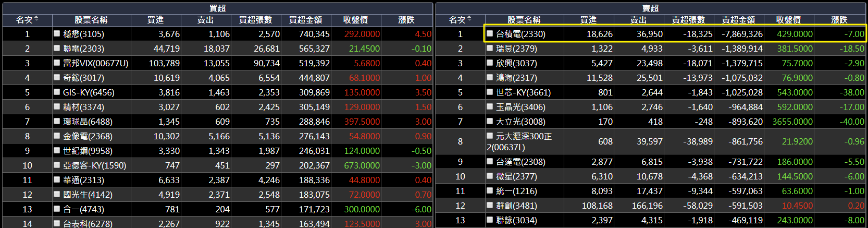
Task: Enable the checkbox for 鴻海(2317)
Action: (490, 77)
